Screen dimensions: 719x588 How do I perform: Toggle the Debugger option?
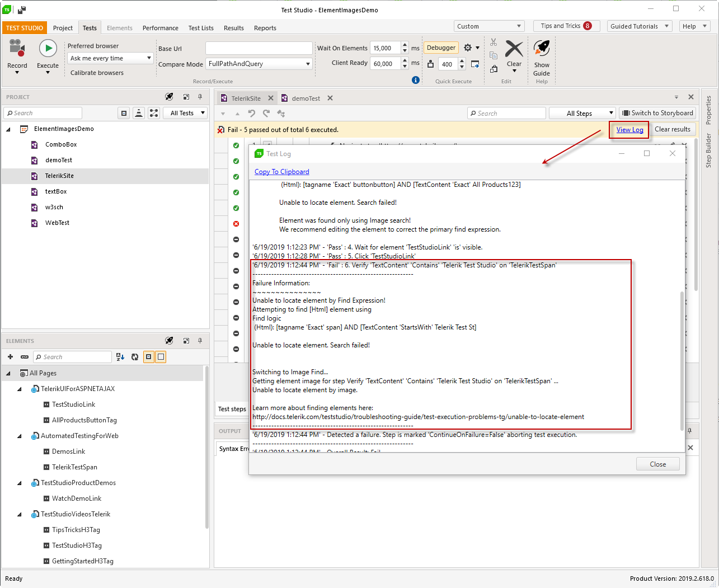[441, 48]
